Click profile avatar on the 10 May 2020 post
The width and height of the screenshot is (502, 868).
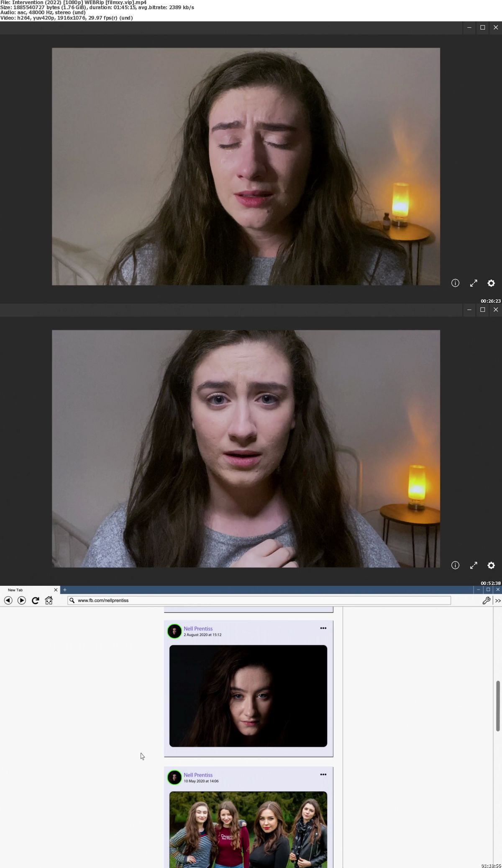[174, 778]
